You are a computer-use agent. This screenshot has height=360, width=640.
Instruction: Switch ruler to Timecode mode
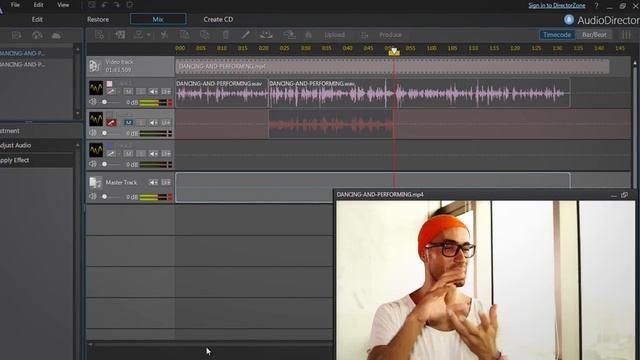pyautogui.click(x=557, y=35)
